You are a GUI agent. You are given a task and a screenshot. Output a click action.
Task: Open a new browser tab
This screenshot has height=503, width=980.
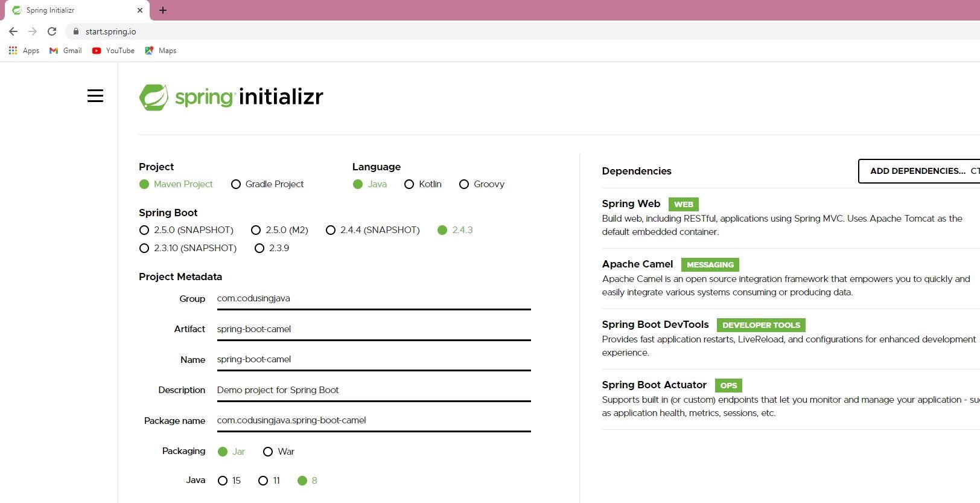pyautogui.click(x=163, y=10)
